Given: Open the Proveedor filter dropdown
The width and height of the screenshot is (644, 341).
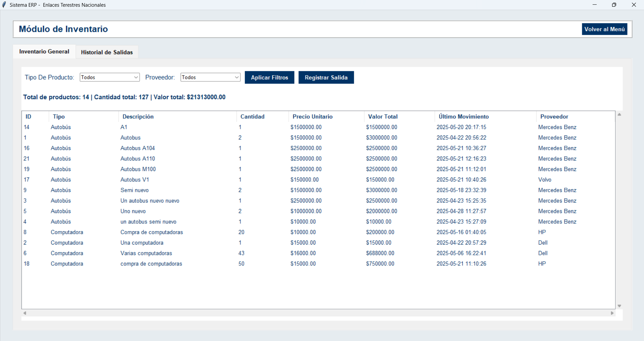Looking at the screenshot, I should click(210, 77).
